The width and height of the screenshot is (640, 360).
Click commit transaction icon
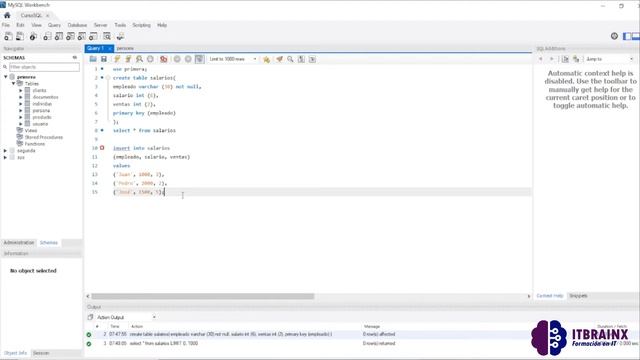(177, 59)
